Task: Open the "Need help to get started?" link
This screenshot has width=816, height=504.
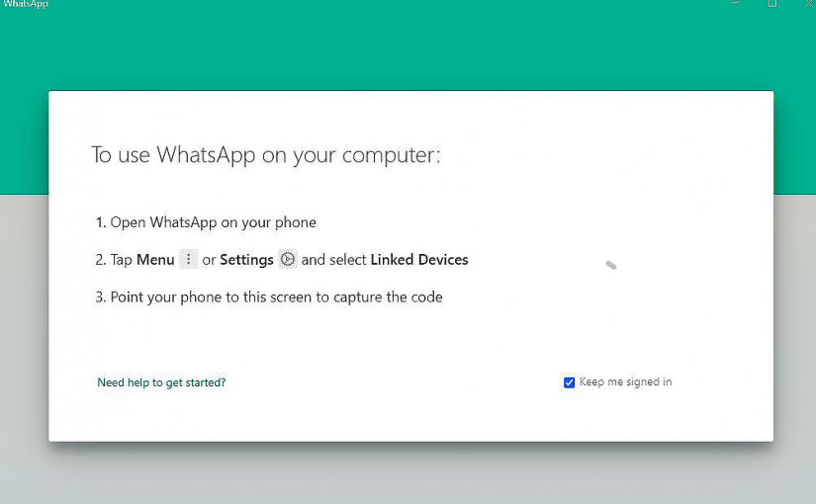Action: click(x=161, y=382)
